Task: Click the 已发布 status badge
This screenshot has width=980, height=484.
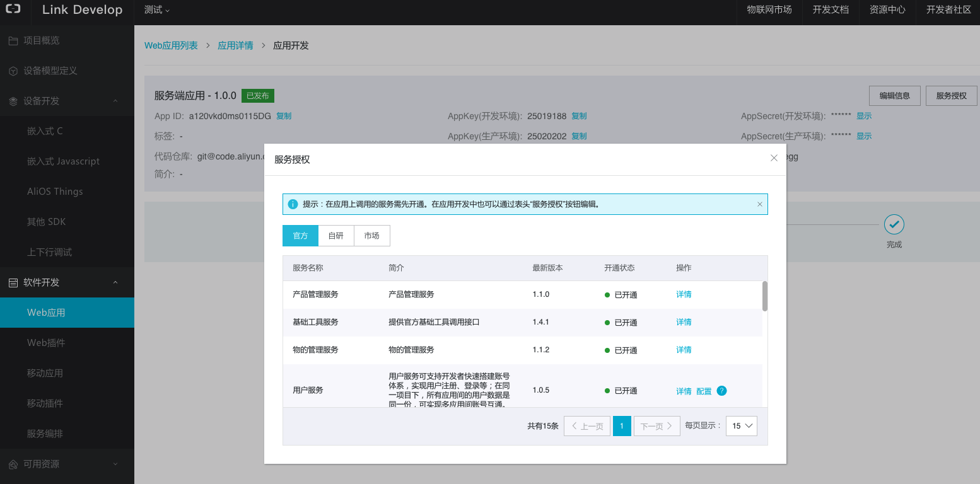Action: click(x=258, y=96)
